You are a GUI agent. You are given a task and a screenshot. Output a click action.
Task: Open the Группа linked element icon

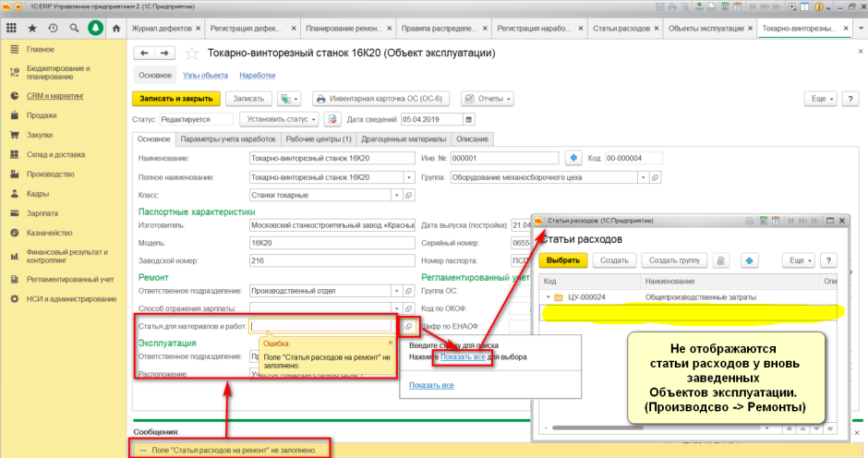coord(655,178)
